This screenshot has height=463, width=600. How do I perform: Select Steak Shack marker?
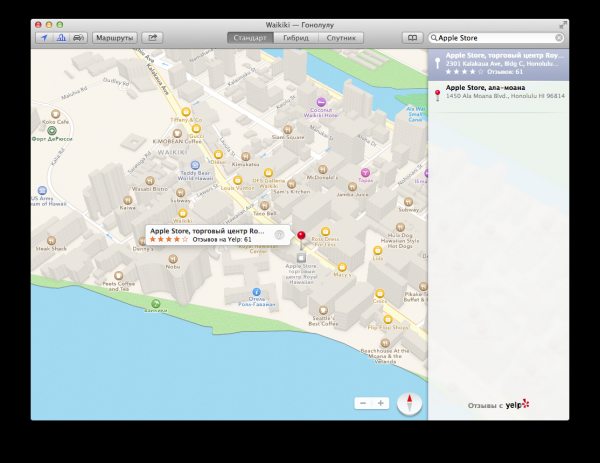tap(51, 241)
